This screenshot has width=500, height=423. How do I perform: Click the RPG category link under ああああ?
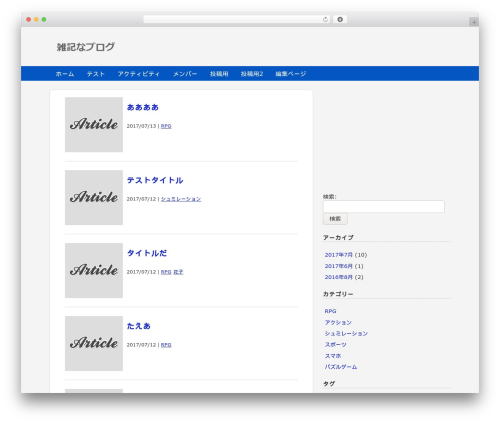pyautogui.click(x=166, y=126)
